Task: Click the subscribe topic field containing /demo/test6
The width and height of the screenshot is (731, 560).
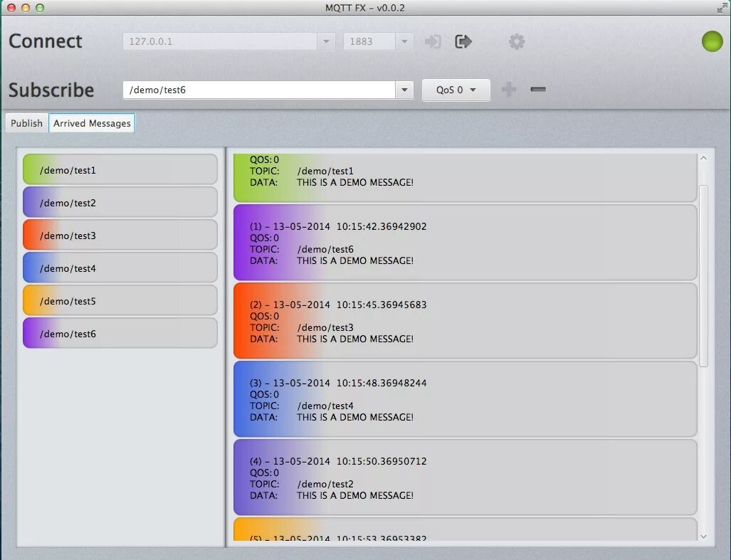Action: pos(259,90)
